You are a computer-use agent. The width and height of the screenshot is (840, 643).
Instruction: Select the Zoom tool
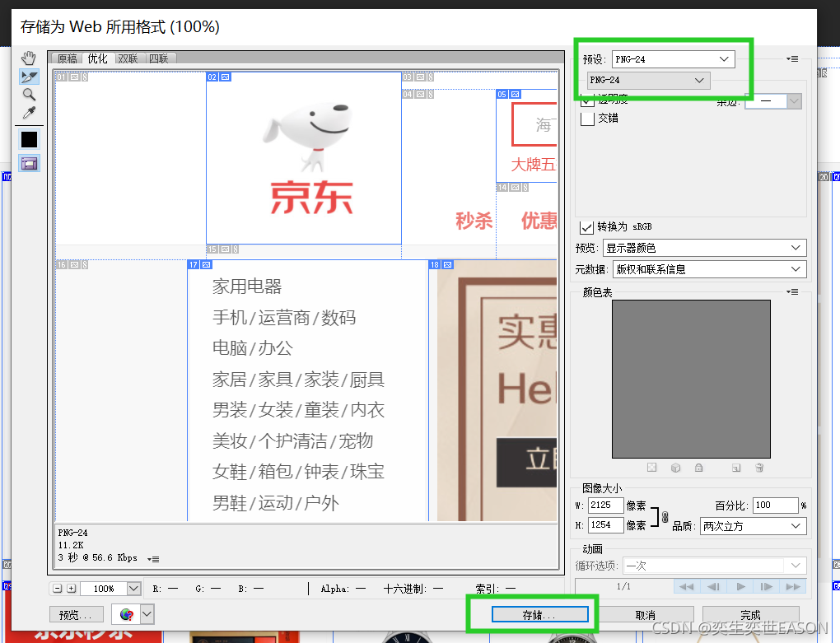point(29,95)
